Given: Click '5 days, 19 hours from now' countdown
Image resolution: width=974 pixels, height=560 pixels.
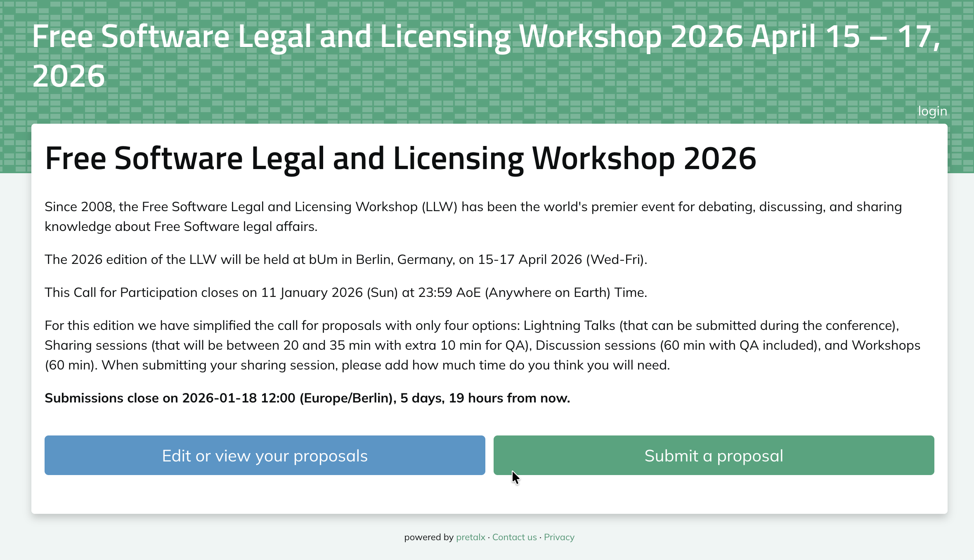Looking at the screenshot, I should pyautogui.click(x=485, y=398).
